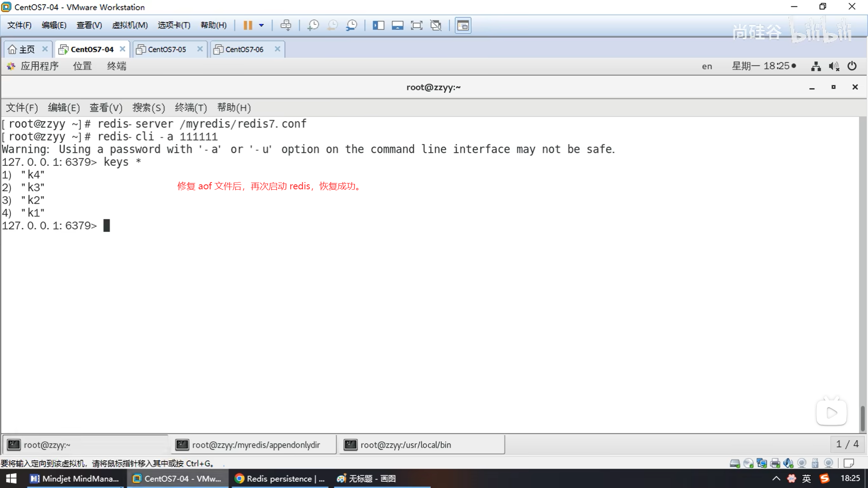Viewport: 868px width, 488px height.
Task: Toggle the thumbnail bar view
Action: coord(397,25)
